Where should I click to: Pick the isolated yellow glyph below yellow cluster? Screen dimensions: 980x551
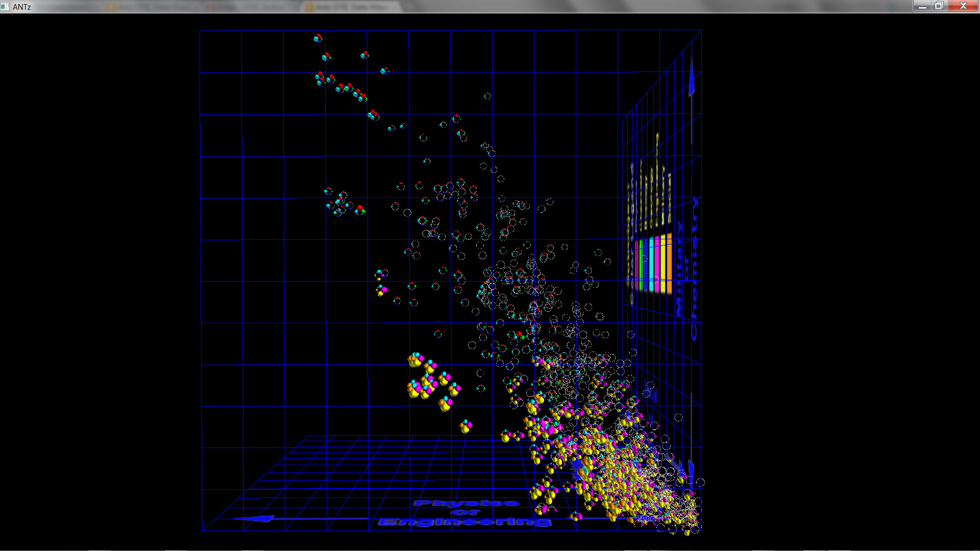tap(465, 426)
